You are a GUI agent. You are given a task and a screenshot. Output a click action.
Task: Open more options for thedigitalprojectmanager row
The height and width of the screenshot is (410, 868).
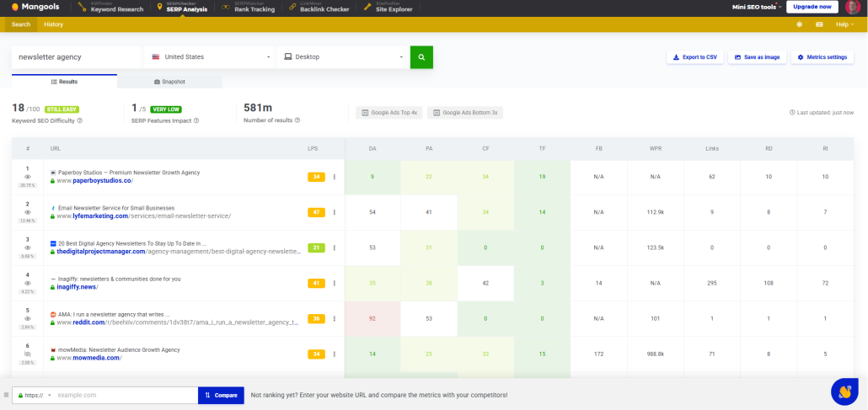335,248
